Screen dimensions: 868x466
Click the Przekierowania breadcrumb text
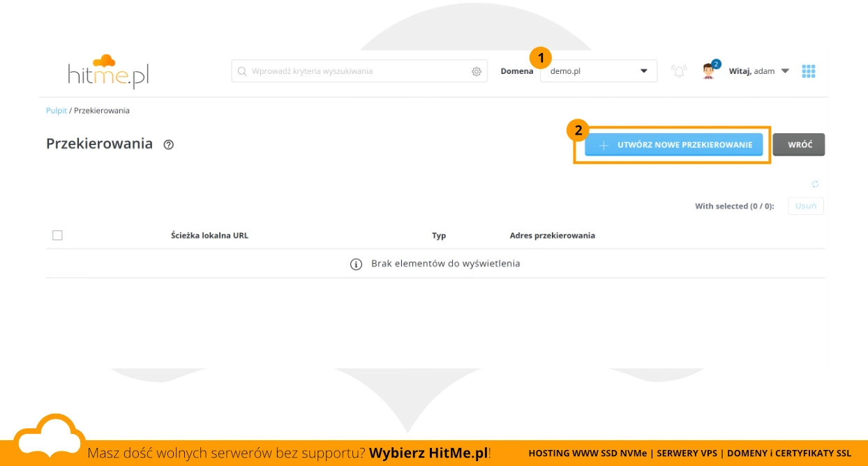pos(102,110)
